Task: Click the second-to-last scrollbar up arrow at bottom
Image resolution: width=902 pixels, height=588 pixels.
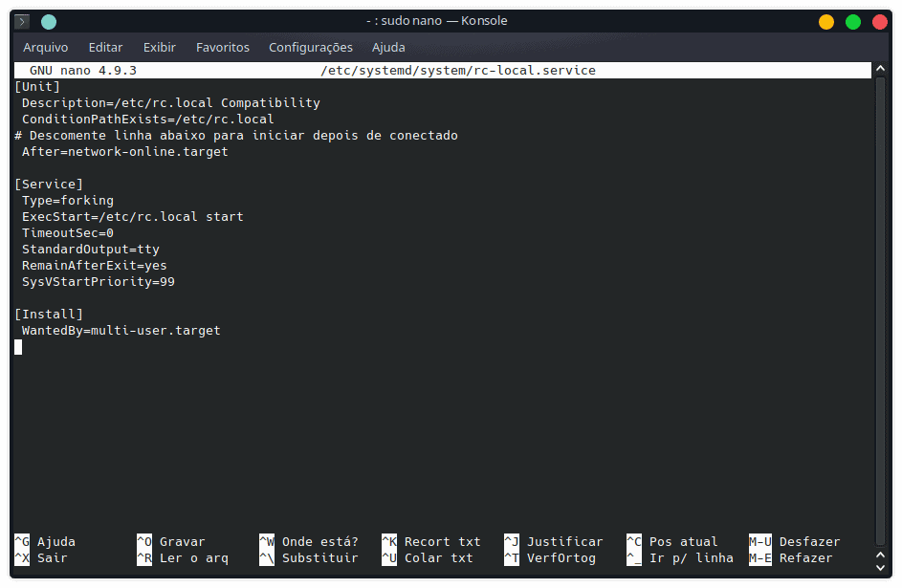Action: (880, 555)
